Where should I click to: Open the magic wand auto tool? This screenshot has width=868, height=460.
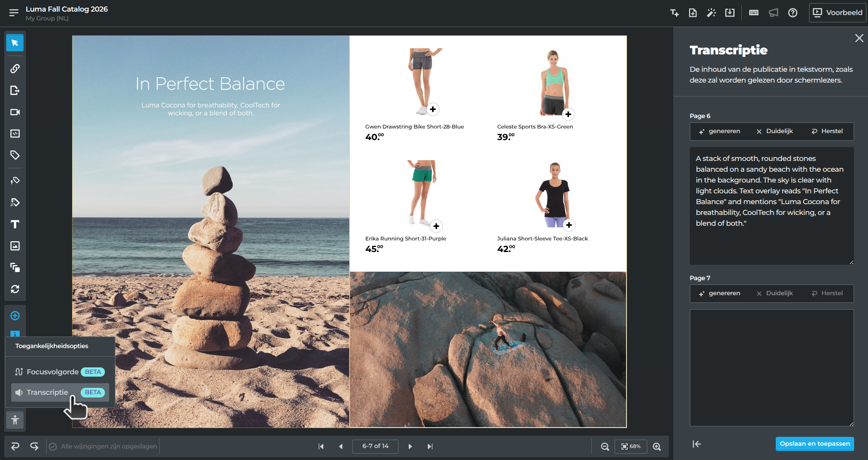coord(711,13)
